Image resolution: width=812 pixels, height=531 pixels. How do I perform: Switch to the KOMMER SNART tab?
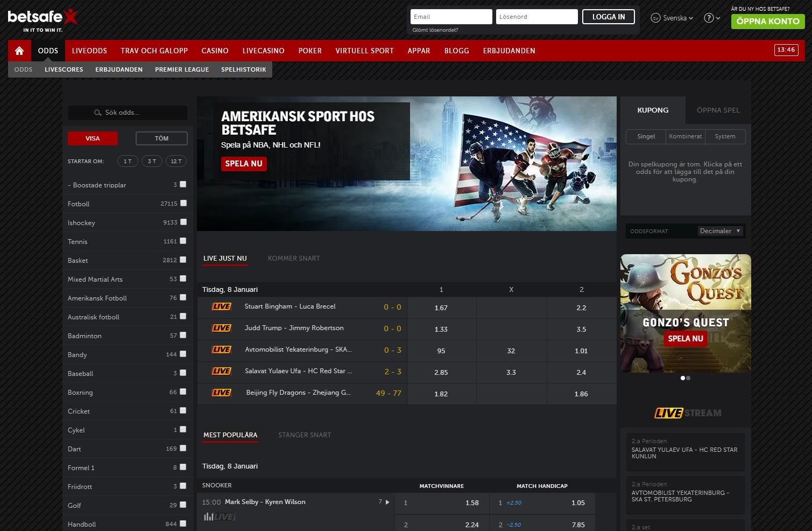click(293, 258)
